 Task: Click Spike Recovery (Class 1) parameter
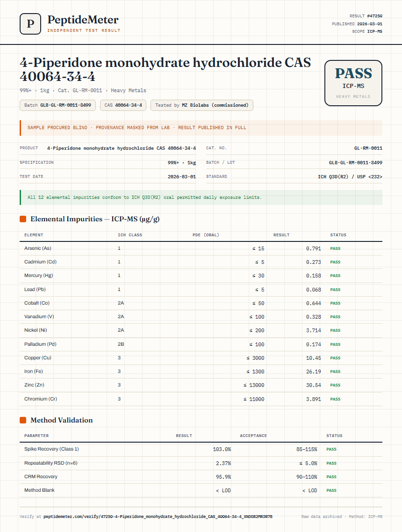(51, 449)
